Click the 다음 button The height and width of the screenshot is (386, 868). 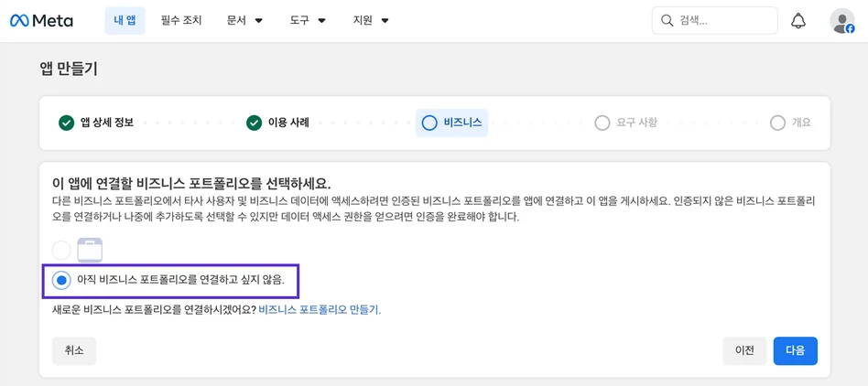coord(796,350)
